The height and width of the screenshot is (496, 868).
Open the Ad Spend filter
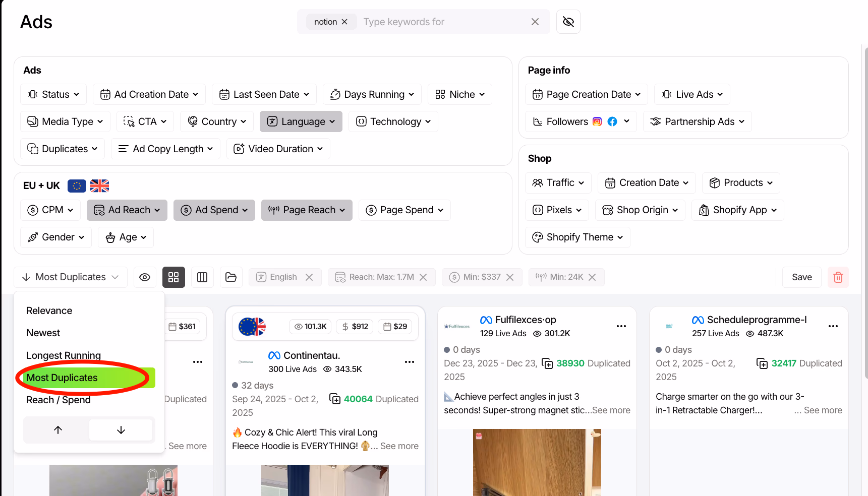pos(214,210)
